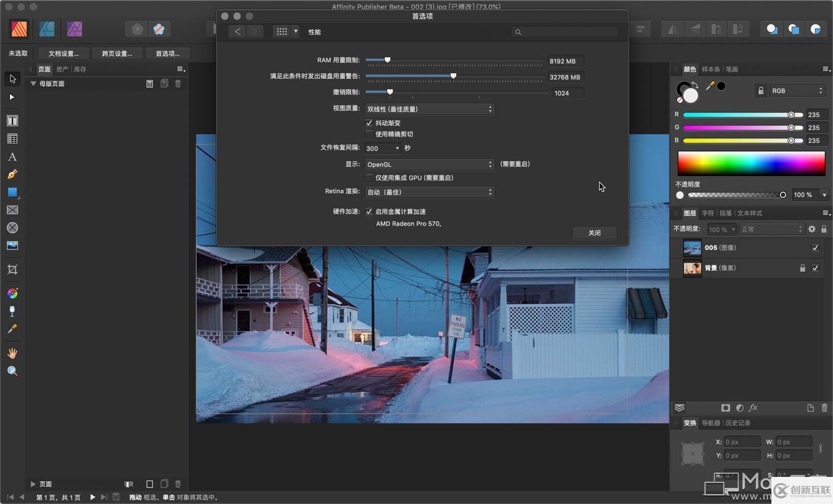The width and height of the screenshot is (833, 504).
Task: Open the RGB color model dropdown
Action: [797, 90]
